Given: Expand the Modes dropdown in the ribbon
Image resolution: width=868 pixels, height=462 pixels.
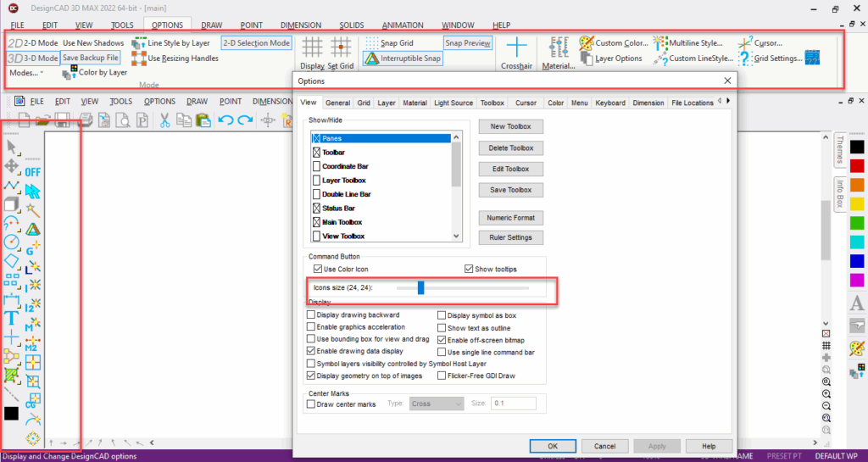Looking at the screenshot, I should (x=26, y=73).
